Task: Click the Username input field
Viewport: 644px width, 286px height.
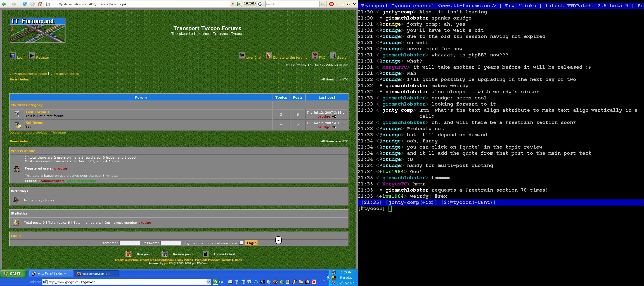Action: [130, 243]
